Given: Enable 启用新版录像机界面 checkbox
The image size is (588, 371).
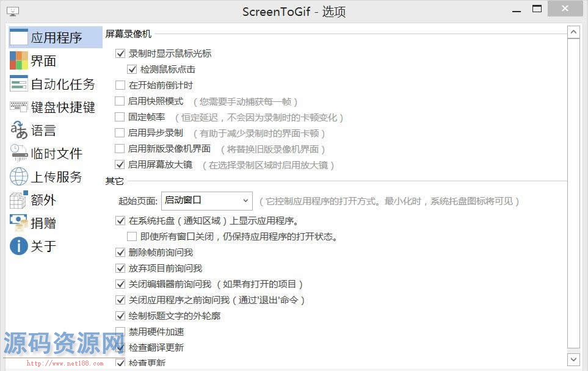Looking at the screenshot, I should pyautogui.click(x=120, y=149).
